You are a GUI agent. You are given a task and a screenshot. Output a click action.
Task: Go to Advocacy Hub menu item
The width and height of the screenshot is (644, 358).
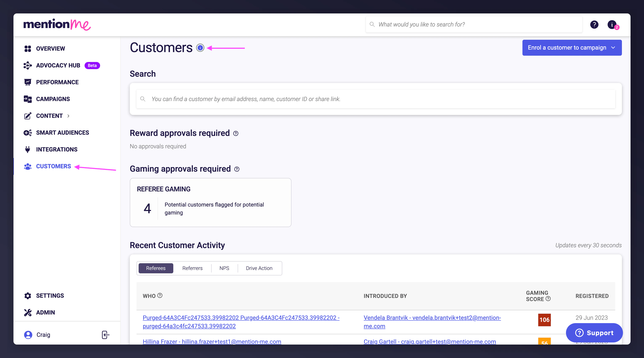pyautogui.click(x=58, y=65)
